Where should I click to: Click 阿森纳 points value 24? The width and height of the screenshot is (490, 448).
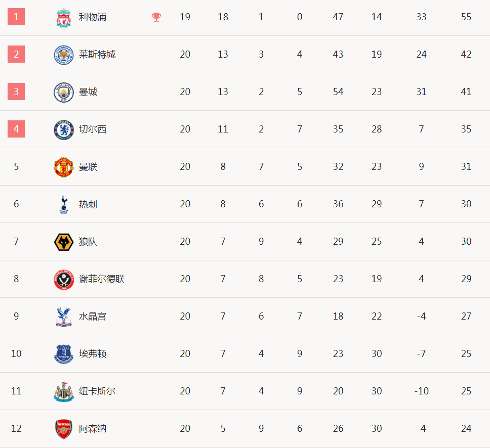pyautogui.click(x=466, y=428)
